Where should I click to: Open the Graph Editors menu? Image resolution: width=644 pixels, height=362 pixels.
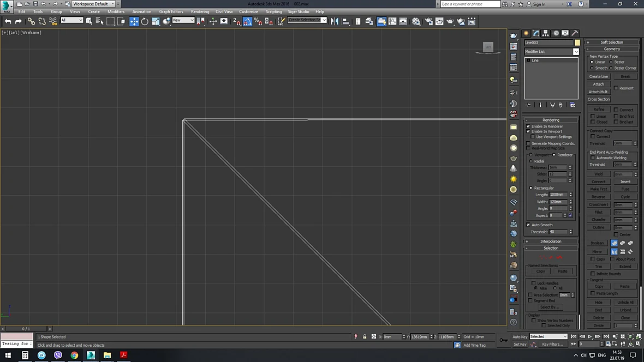pyautogui.click(x=171, y=11)
